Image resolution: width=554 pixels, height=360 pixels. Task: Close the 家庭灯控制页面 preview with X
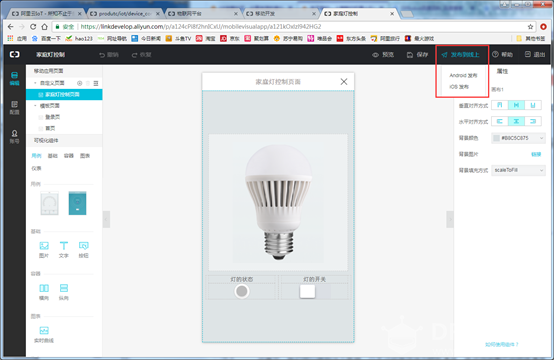tap(344, 82)
